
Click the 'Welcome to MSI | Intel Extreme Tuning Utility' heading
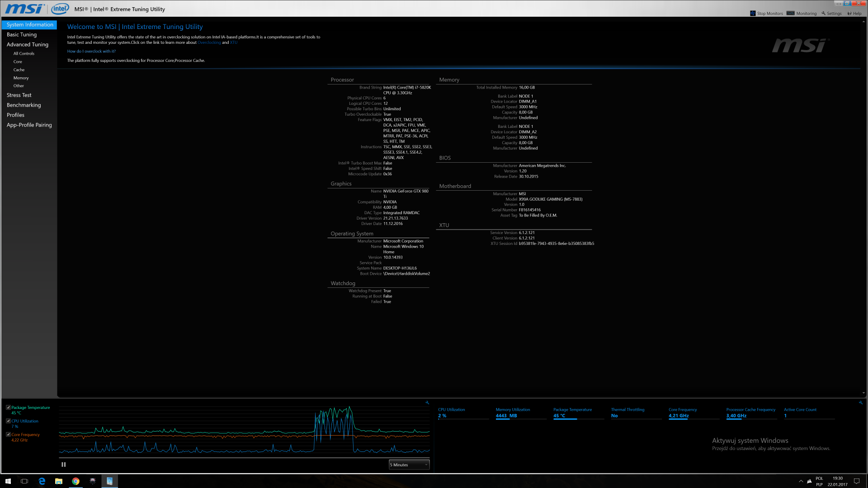135,27
